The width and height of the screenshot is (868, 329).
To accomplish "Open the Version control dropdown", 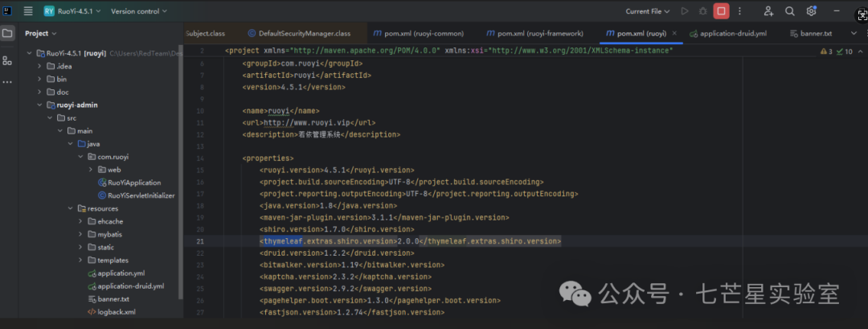I will (x=138, y=11).
